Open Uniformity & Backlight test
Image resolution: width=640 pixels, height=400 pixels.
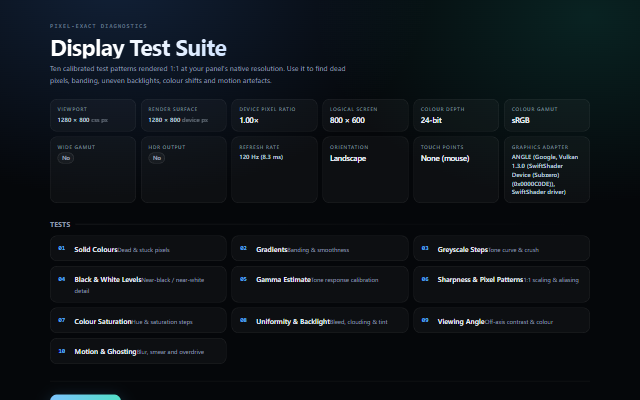320,320
